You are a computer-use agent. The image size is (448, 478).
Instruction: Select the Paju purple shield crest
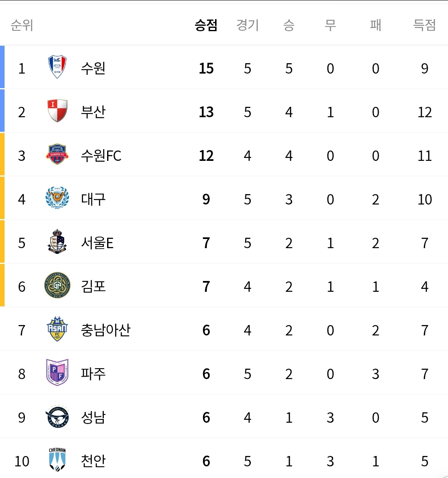point(57,373)
